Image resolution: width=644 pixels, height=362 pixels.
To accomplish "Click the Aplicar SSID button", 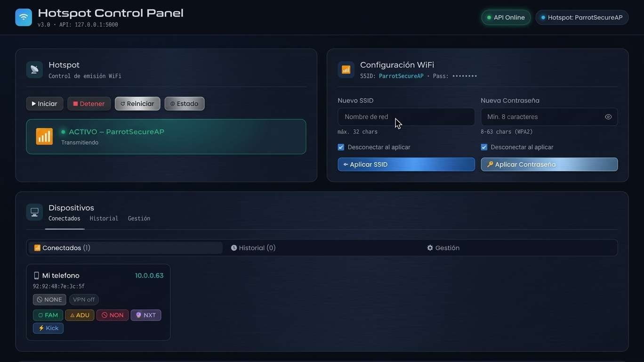I will [x=406, y=165].
